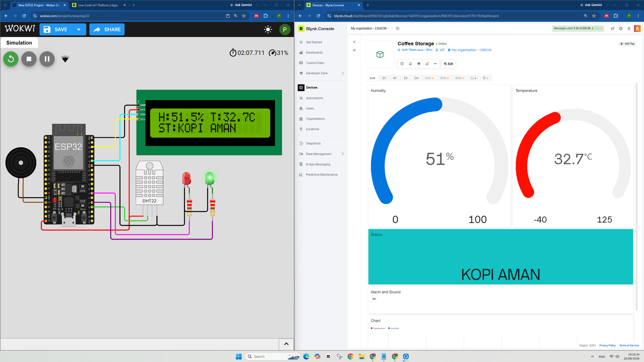The width and height of the screenshot is (644, 362).
Task: Select the 1w time range tab
Action: pyautogui.click(x=416, y=78)
